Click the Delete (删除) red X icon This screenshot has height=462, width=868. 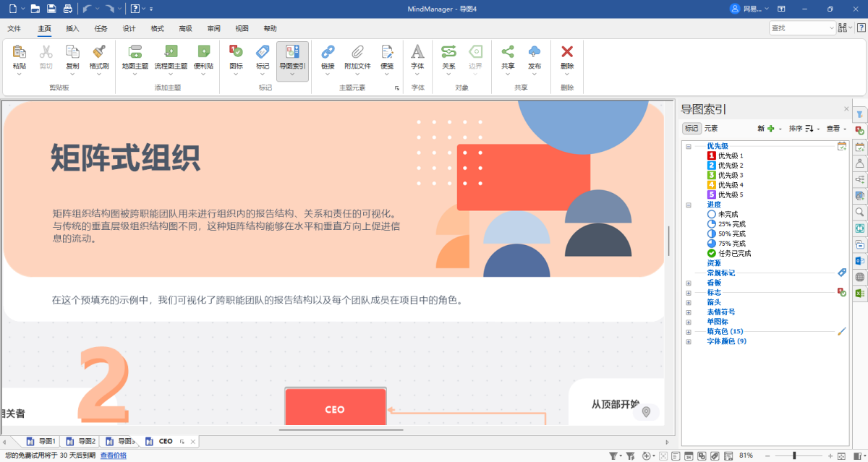tap(567, 52)
